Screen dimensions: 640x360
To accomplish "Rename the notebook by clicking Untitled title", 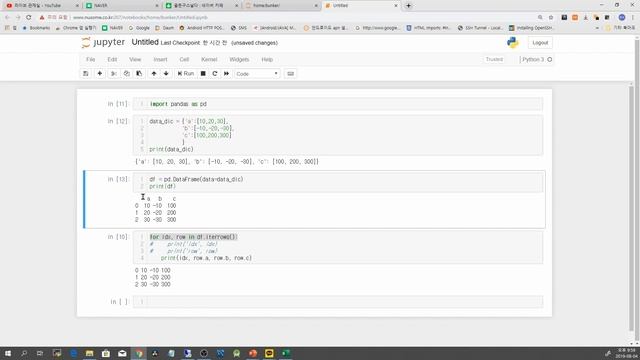I will point(145,42).
